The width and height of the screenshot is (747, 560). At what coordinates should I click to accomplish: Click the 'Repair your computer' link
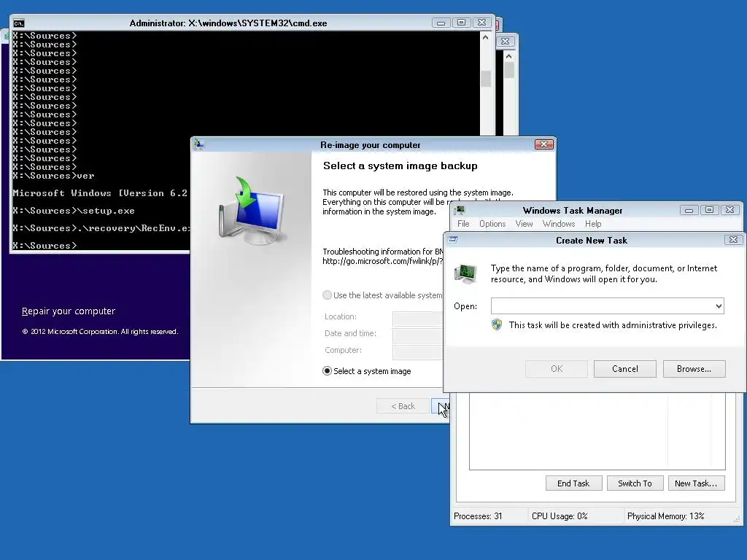[x=69, y=311]
